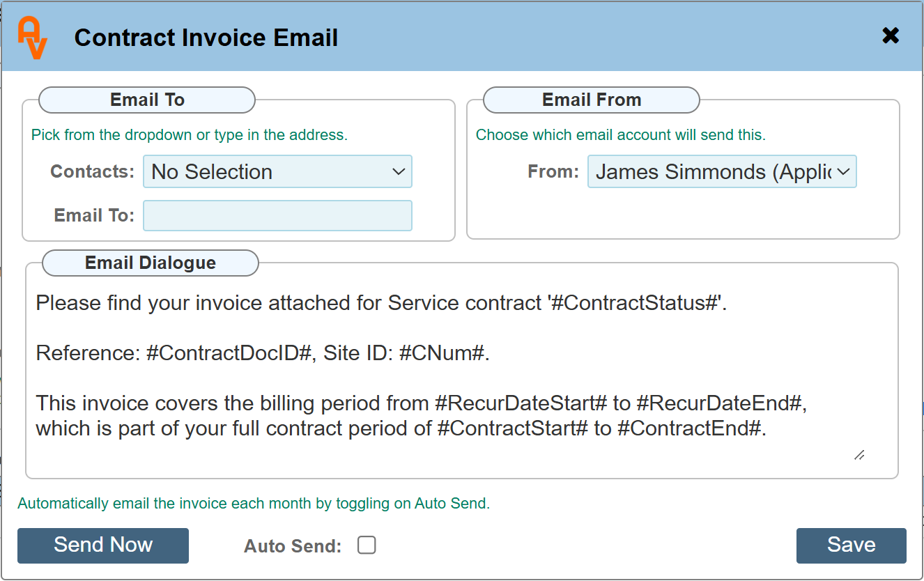924x581 pixels.
Task: Place cursor on the #RecurDateStart# placeholder
Action: 516,403
